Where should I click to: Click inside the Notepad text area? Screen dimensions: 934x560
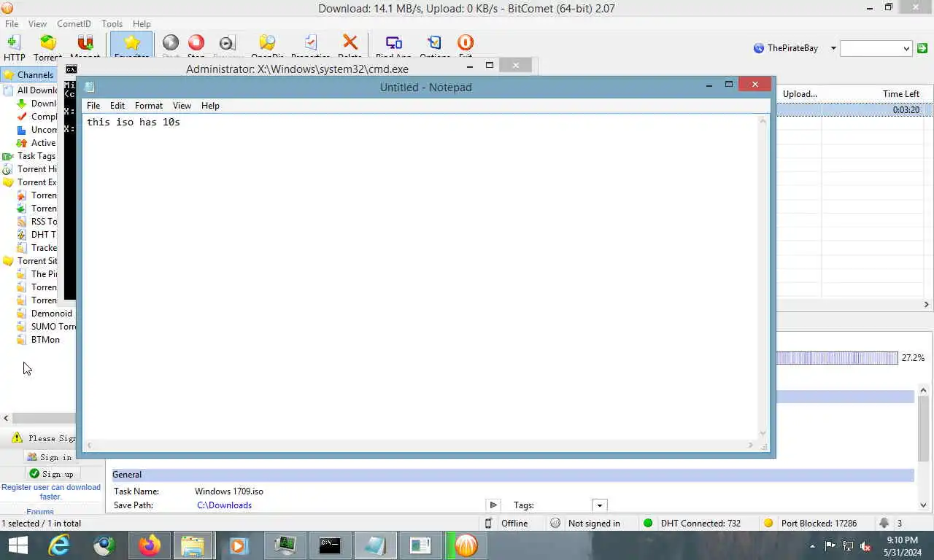(x=420, y=277)
